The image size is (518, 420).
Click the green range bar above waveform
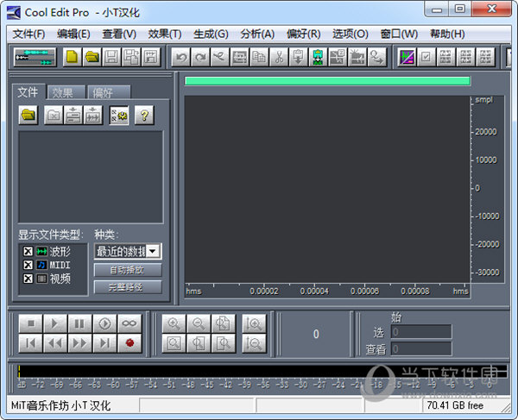[327, 81]
